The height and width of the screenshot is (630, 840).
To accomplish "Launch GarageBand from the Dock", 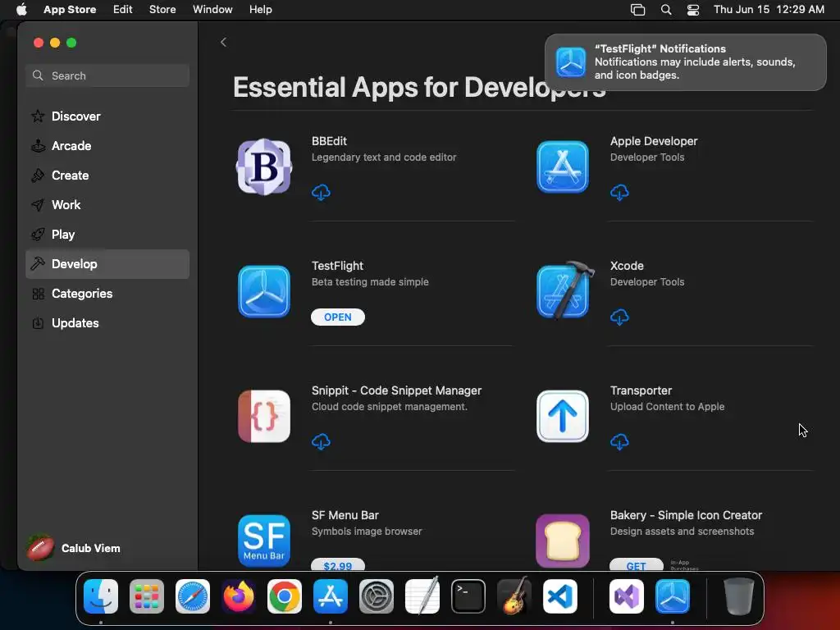I will pos(514,596).
